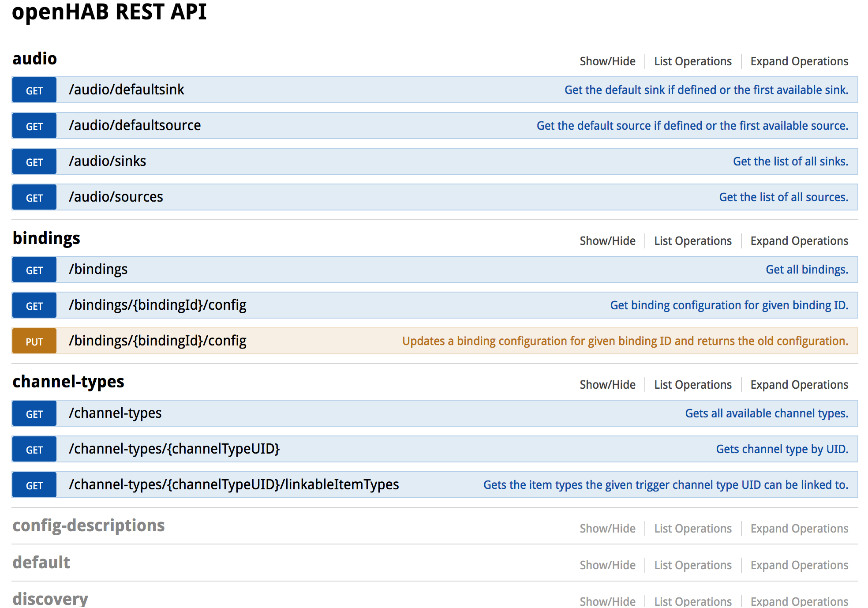The image size is (868, 608).
Task: Open /channel-types/{channelTypeUID} endpoint path
Action: pyautogui.click(x=174, y=449)
